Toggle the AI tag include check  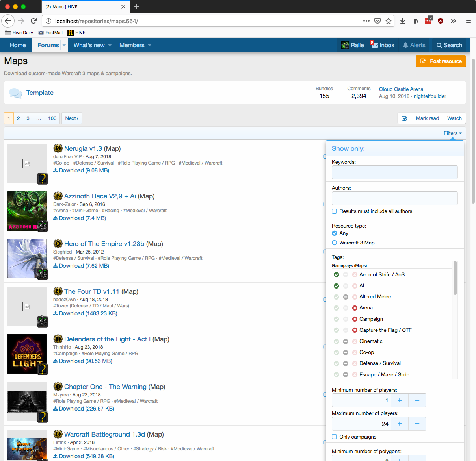tap(336, 286)
